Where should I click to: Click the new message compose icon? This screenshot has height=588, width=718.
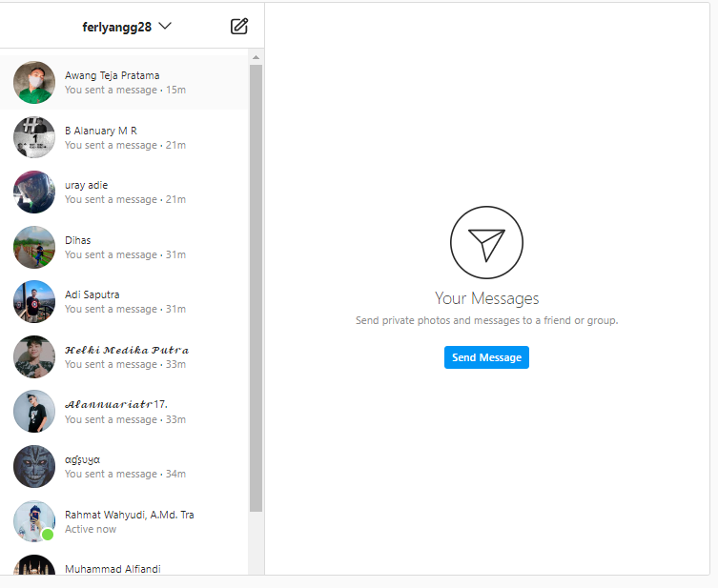click(239, 27)
